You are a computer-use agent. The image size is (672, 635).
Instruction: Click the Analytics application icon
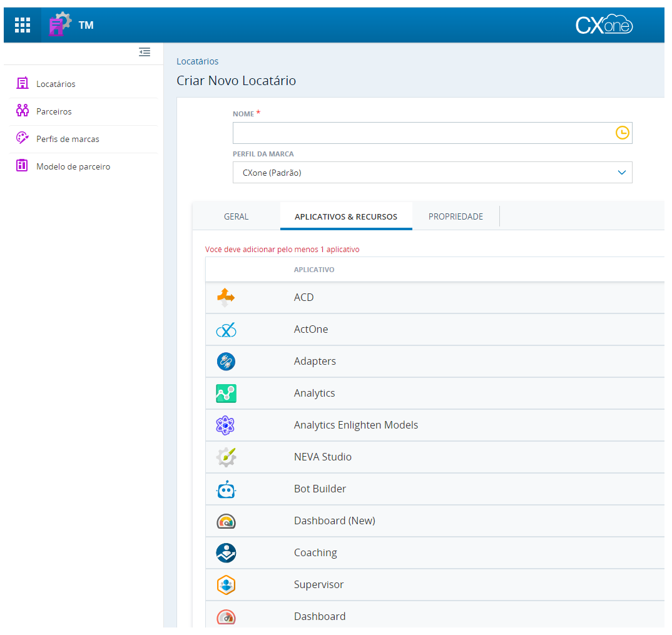click(226, 394)
